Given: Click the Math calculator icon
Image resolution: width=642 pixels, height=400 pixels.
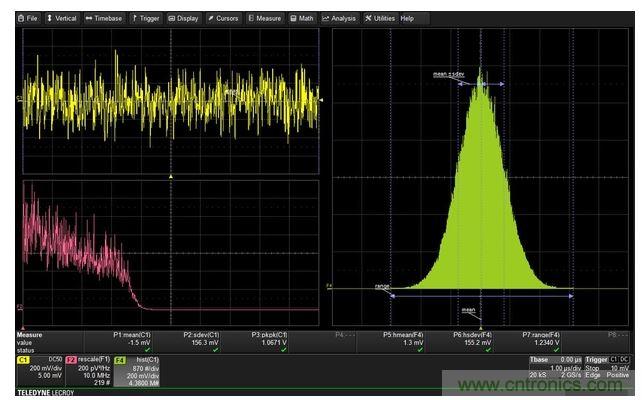Looking at the screenshot, I should (x=293, y=18).
